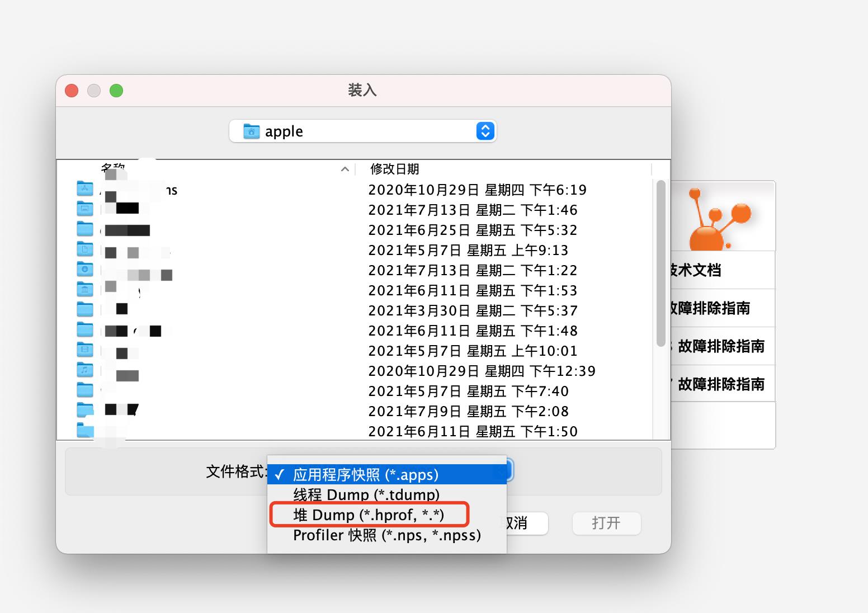This screenshot has height=613, width=868.
Task: Close the 装入 dialog with red button
Action: click(72, 91)
